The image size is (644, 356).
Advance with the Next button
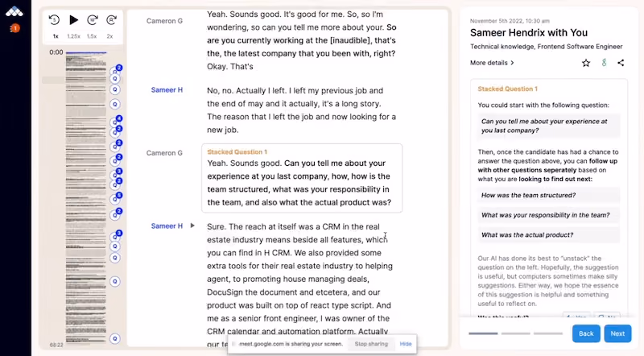point(617,333)
